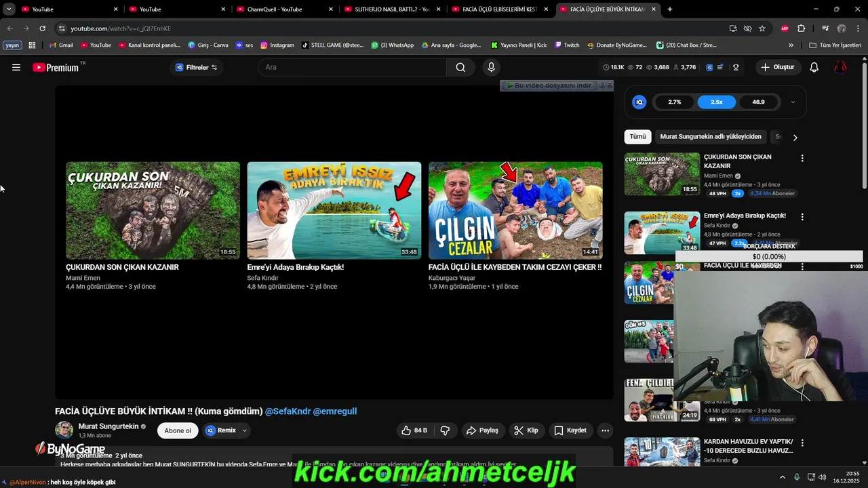
Task: Like the video with 84 B likes
Action: point(414,430)
